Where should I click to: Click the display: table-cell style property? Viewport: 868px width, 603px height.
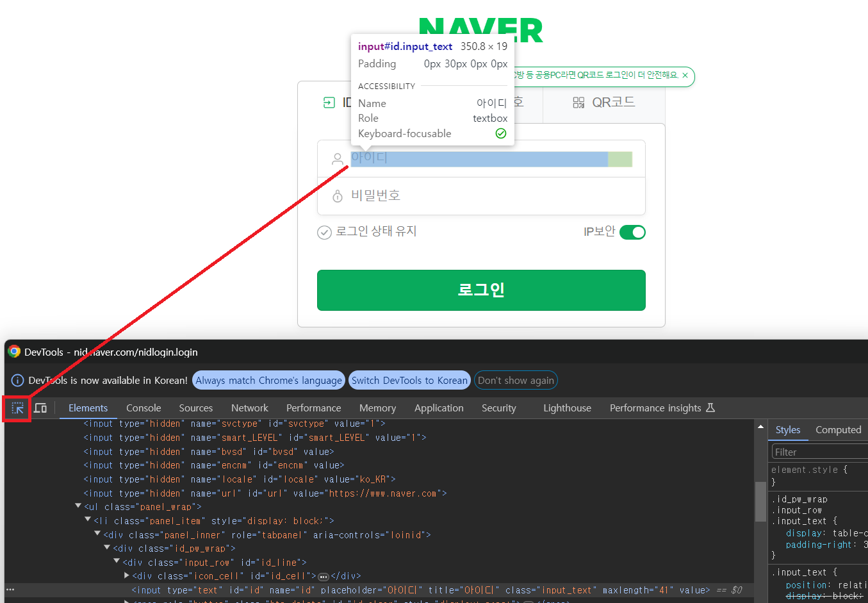[826, 533]
